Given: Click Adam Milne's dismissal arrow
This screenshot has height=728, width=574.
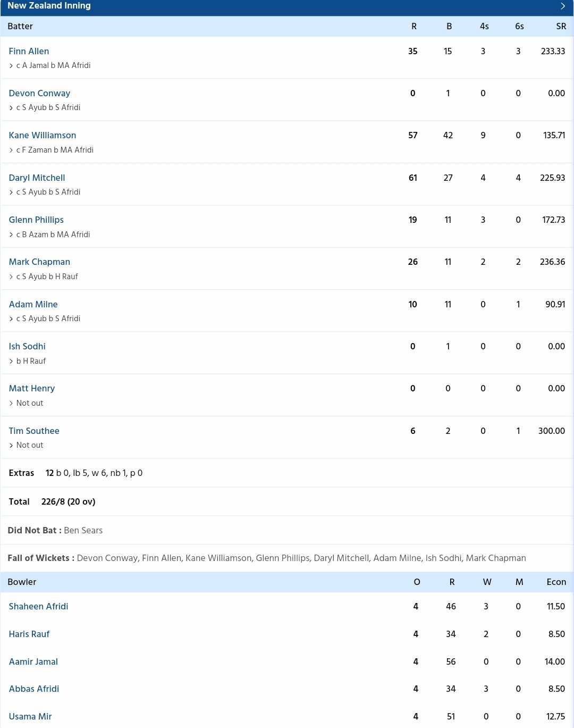Looking at the screenshot, I should [x=11, y=319].
